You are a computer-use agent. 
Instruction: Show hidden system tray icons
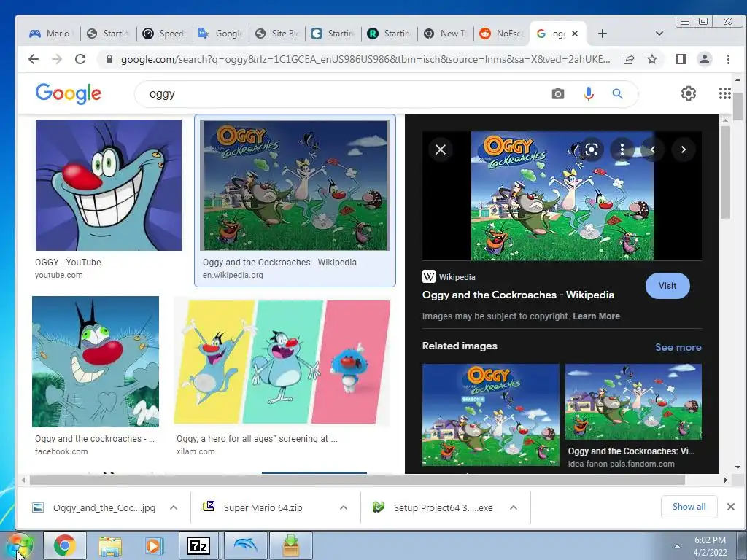click(x=677, y=546)
